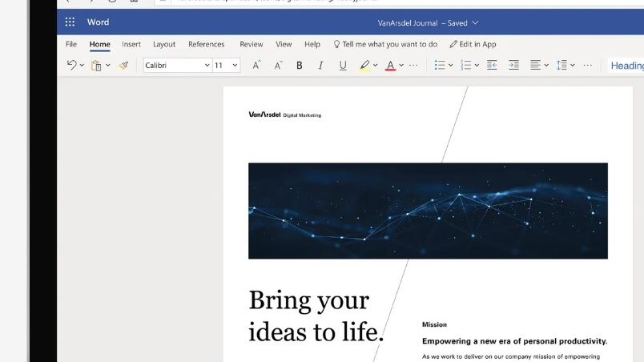This screenshot has width=644, height=362.
Task: Apply the yellow text highlight color
Action: [x=364, y=66]
